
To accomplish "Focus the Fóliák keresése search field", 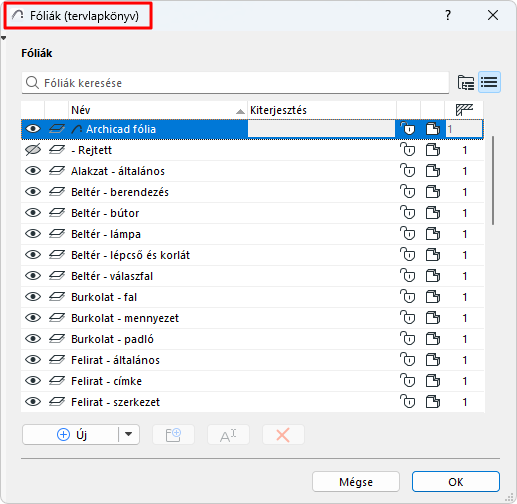I will (235, 83).
